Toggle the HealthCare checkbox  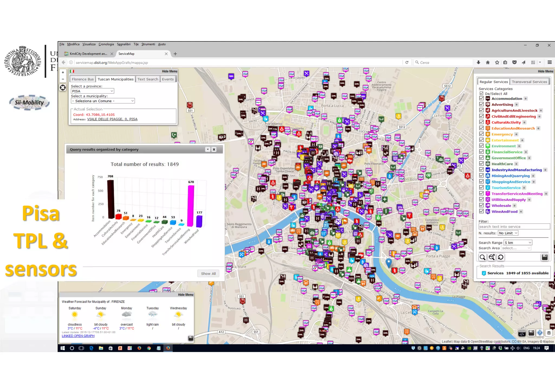coord(481,164)
